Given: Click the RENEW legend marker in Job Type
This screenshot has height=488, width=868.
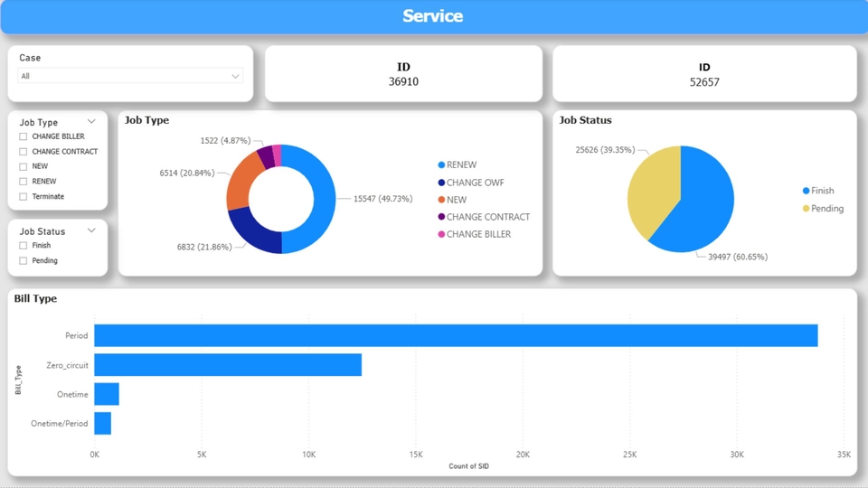Looking at the screenshot, I should coord(441,165).
